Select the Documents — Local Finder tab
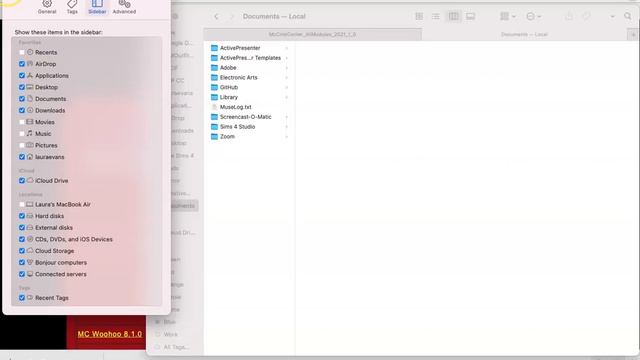The height and width of the screenshot is (360, 640). tap(524, 34)
